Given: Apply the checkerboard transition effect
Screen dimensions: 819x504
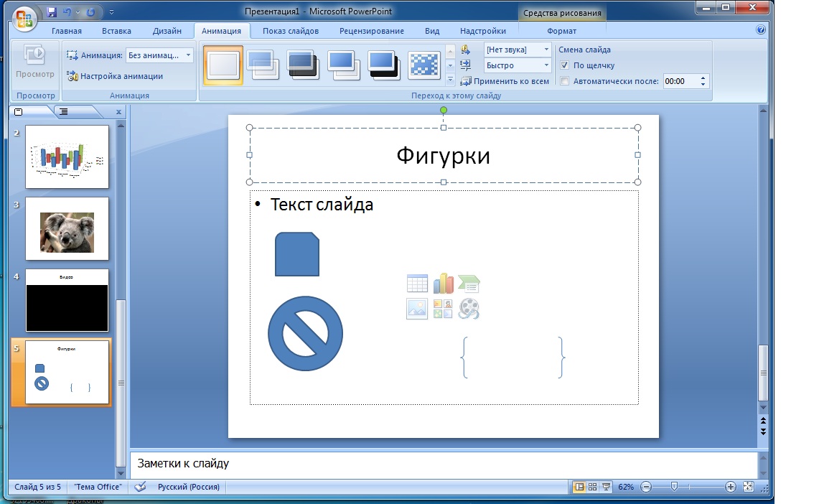Looking at the screenshot, I should tap(425, 65).
